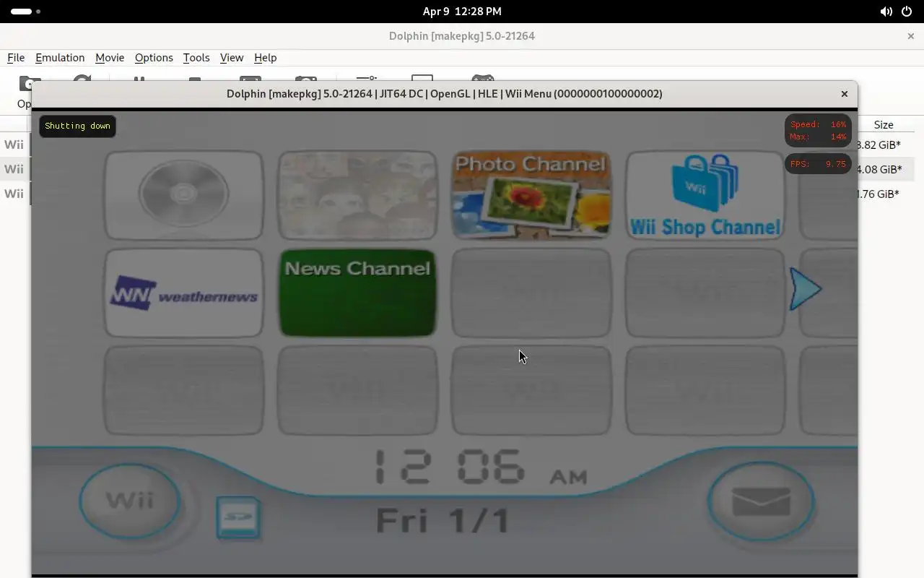The width and height of the screenshot is (924, 578).
Task: Open the View menu
Action: (x=232, y=58)
